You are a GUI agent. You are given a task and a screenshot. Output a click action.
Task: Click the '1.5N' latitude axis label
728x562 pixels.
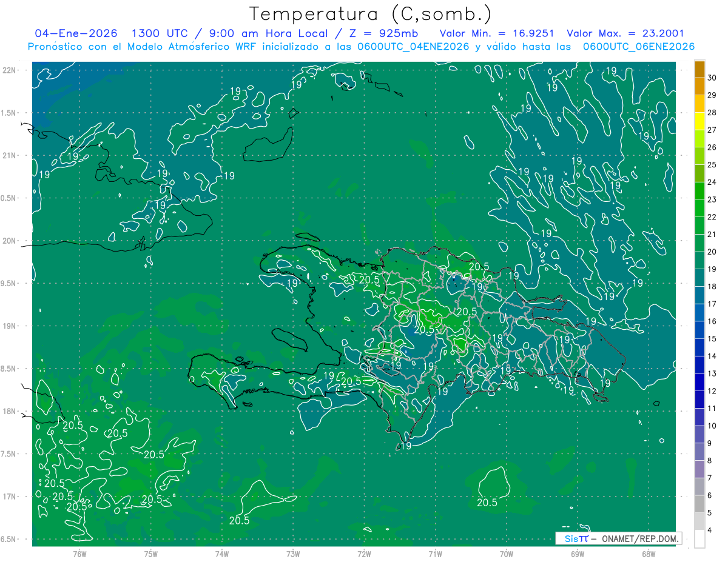(x=9, y=113)
